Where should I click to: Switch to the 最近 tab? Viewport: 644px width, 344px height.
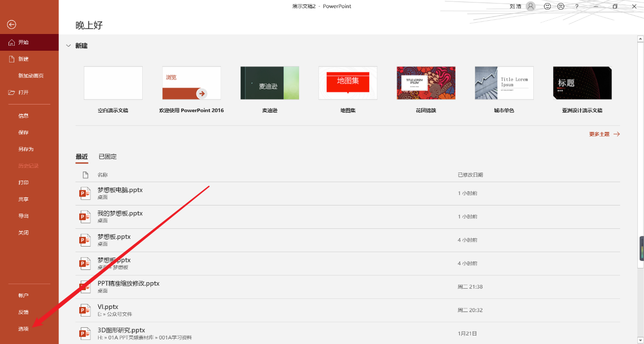82,157
